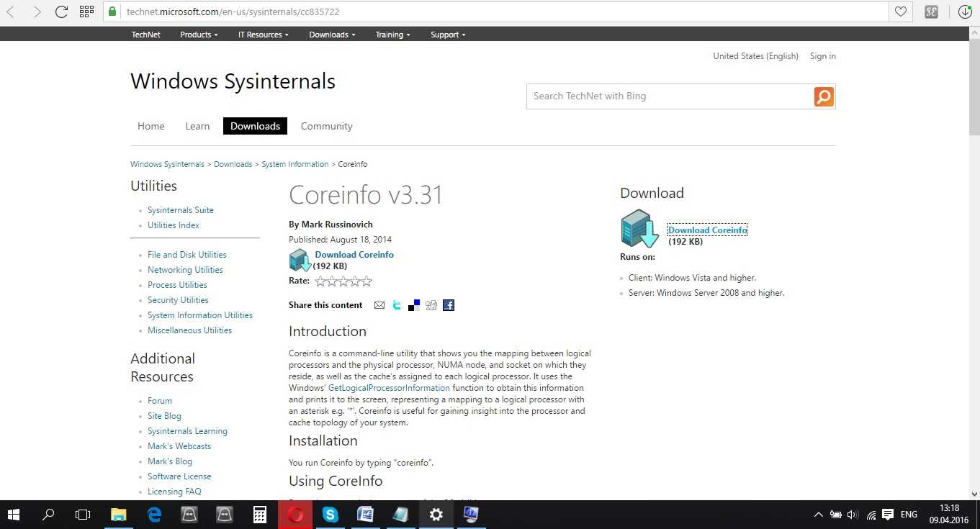The height and width of the screenshot is (529, 980).
Task: Open the Speed Dial grid icon
Action: tap(86, 12)
